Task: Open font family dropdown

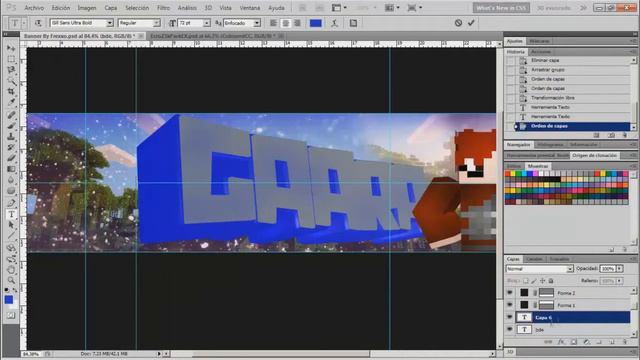Action: tap(109, 23)
